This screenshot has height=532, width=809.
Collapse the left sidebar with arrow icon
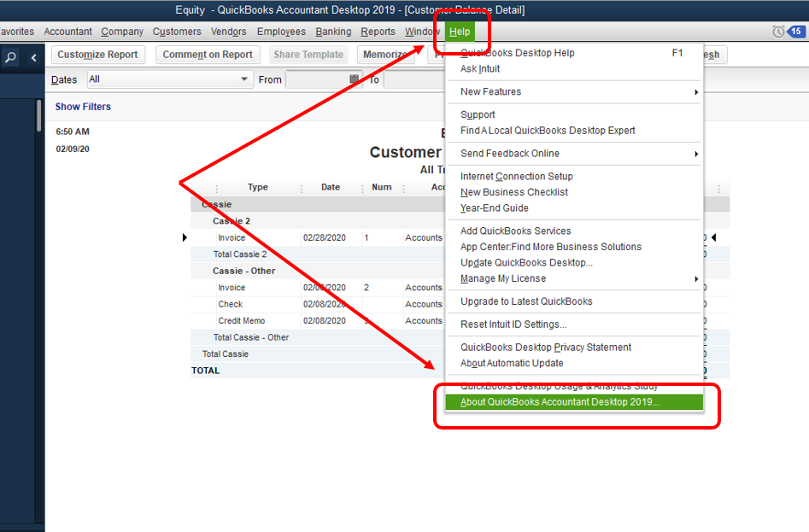point(33,57)
